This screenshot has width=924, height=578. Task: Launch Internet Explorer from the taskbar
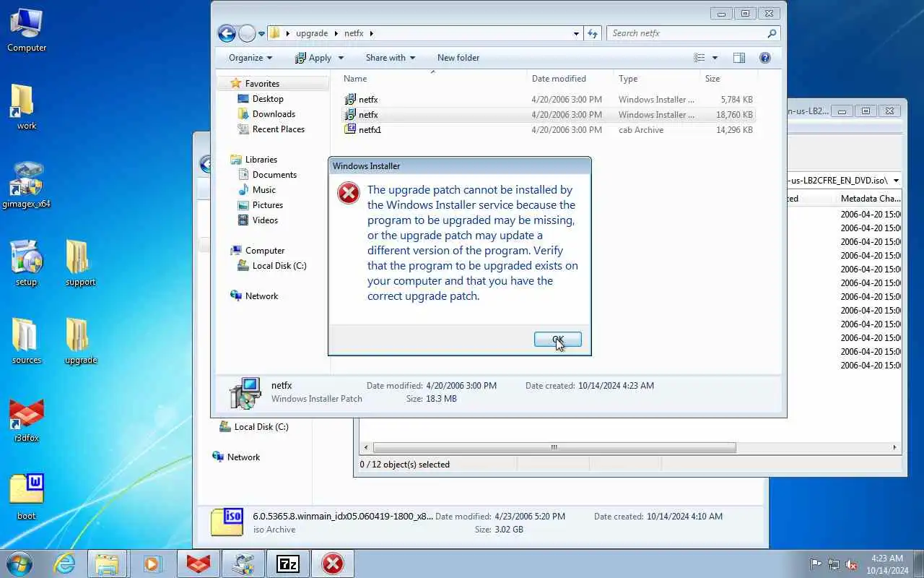tap(64, 564)
